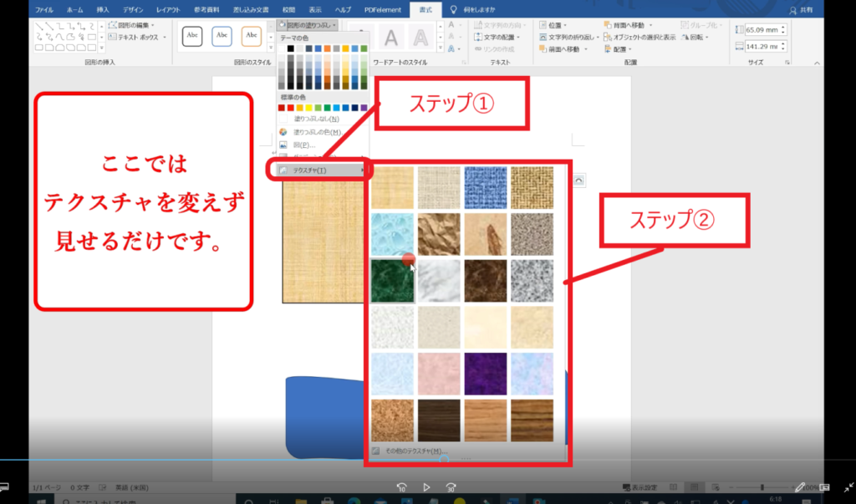Image resolution: width=856 pixels, height=504 pixels.
Task: Select the green marble texture thumbnail
Action: click(393, 280)
